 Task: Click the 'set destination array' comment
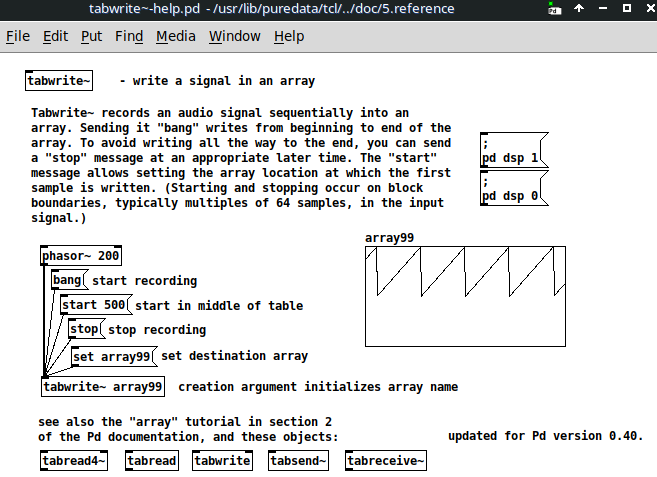235,356
